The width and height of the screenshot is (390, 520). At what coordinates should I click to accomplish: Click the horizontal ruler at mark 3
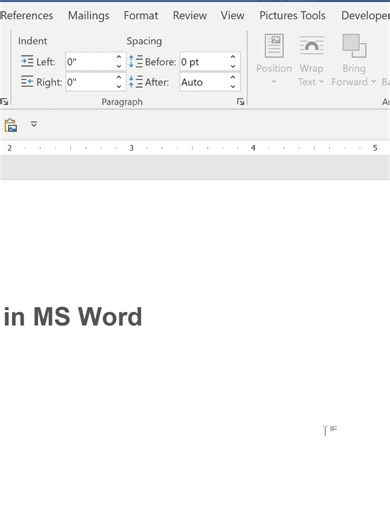131,148
